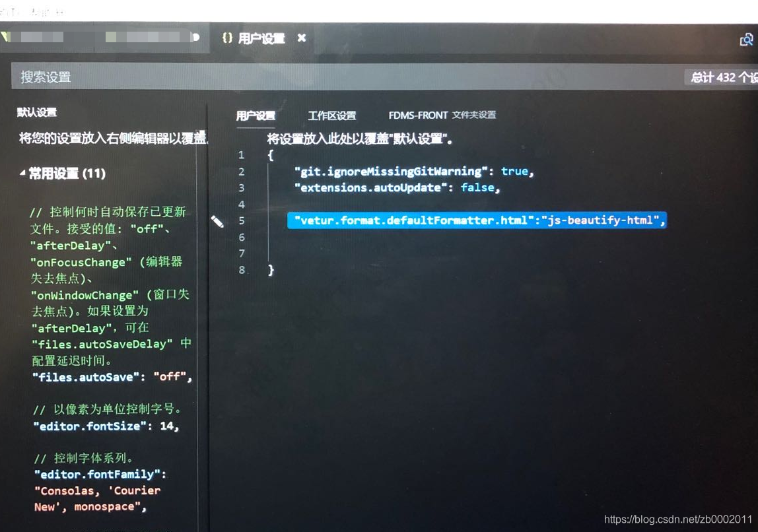
Task: Click the false value of extensions.autoUpdate
Action: click(478, 187)
